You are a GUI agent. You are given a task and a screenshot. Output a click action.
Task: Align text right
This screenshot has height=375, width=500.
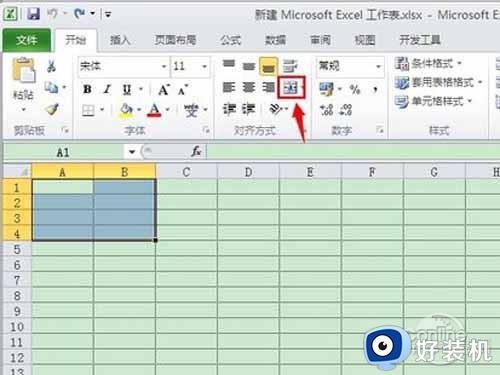[x=268, y=88]
